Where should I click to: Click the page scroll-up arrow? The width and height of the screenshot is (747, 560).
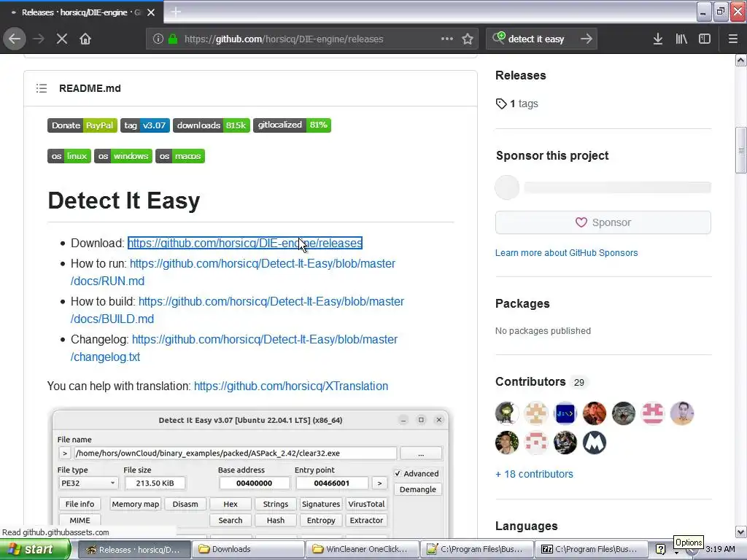click(x=740, y=61)
